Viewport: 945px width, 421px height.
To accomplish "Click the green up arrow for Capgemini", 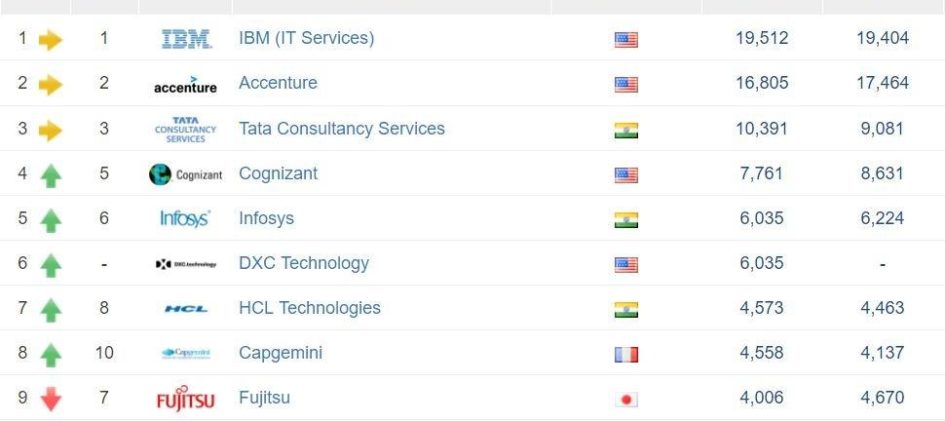I will coord(51,354).
